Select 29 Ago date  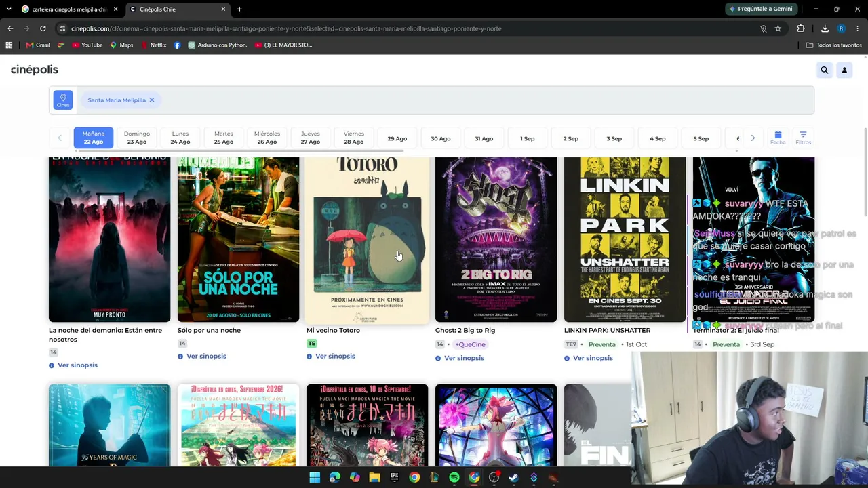tap(397, 138)
